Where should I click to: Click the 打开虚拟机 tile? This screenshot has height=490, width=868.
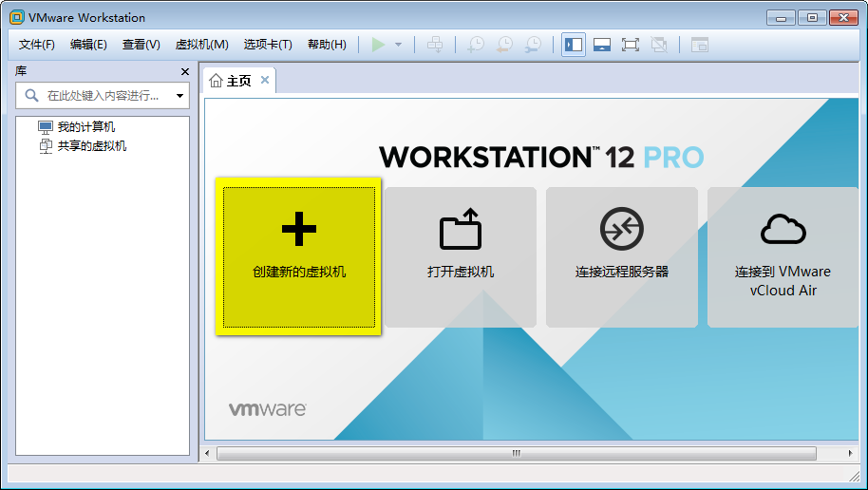(x=461, y=257)
